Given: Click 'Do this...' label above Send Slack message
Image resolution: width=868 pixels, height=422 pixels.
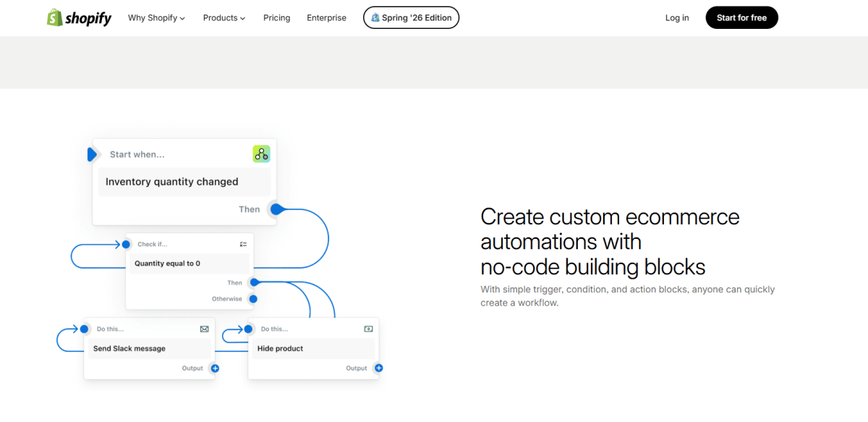Looking at the screenshot, I should click(x=111, y=329).
